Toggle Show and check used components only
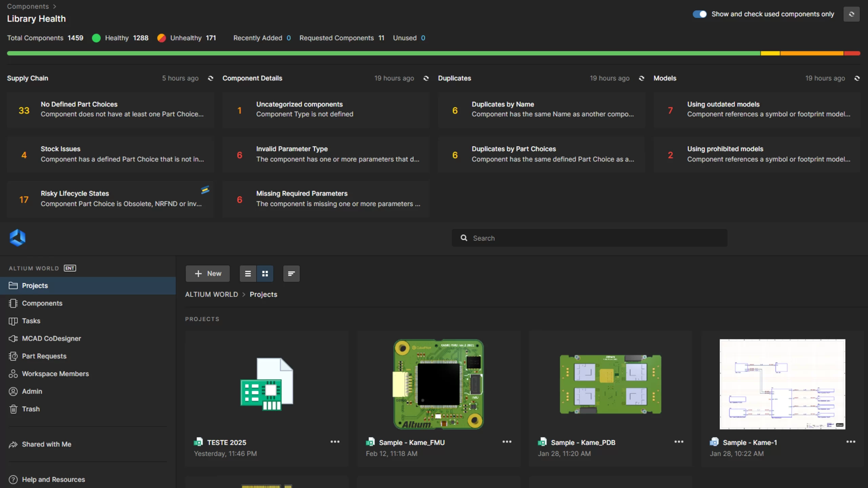868x488 pixels. click(x=699, y=14)
